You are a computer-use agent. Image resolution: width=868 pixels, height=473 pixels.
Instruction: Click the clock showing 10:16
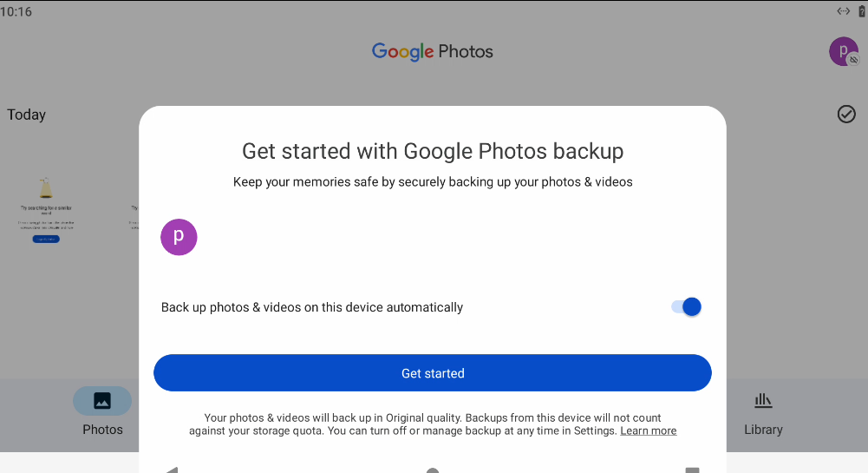point(16,12)
